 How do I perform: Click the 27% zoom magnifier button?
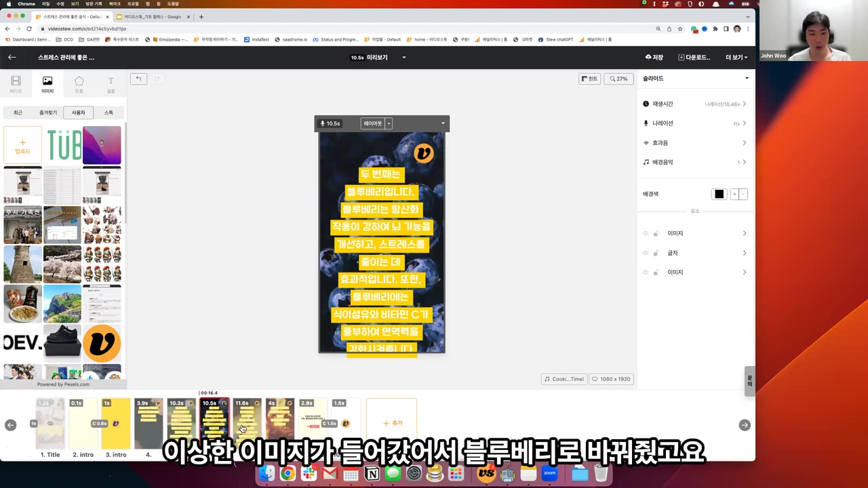(618, 79)
